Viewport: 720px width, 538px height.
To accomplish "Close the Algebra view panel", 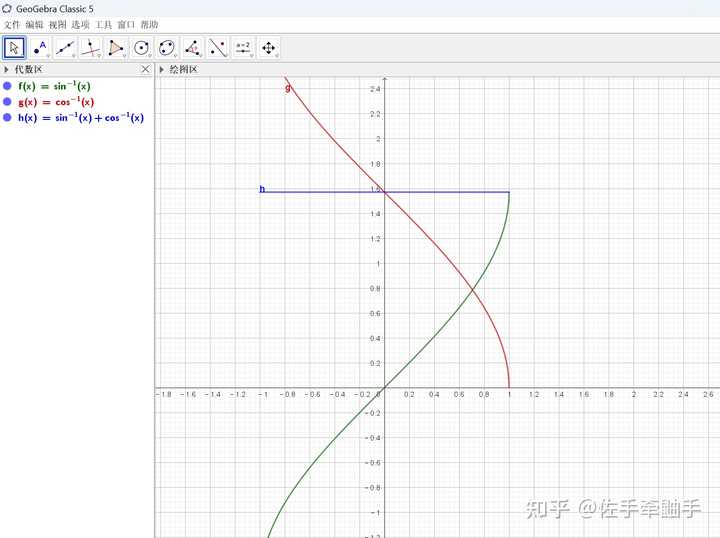I will pos(146,69).
